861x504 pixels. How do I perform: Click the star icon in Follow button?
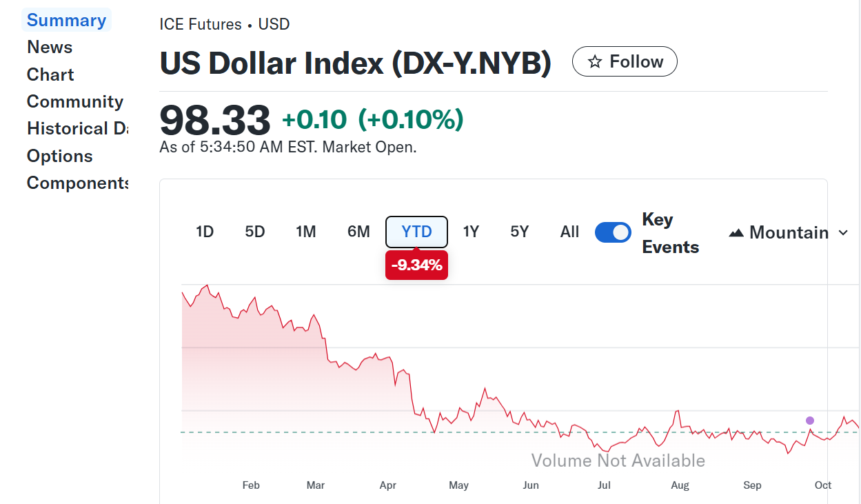coord(595,62)
